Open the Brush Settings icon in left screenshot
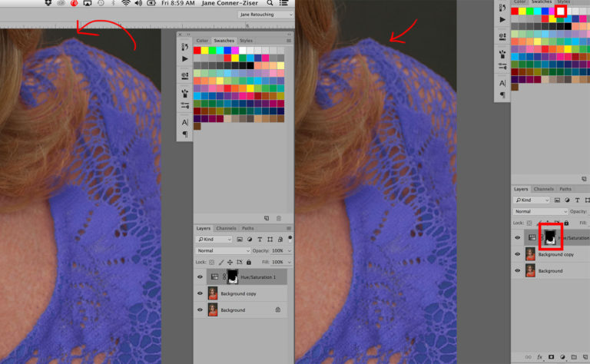Viewport: 590px width, 364px height. 184,105
